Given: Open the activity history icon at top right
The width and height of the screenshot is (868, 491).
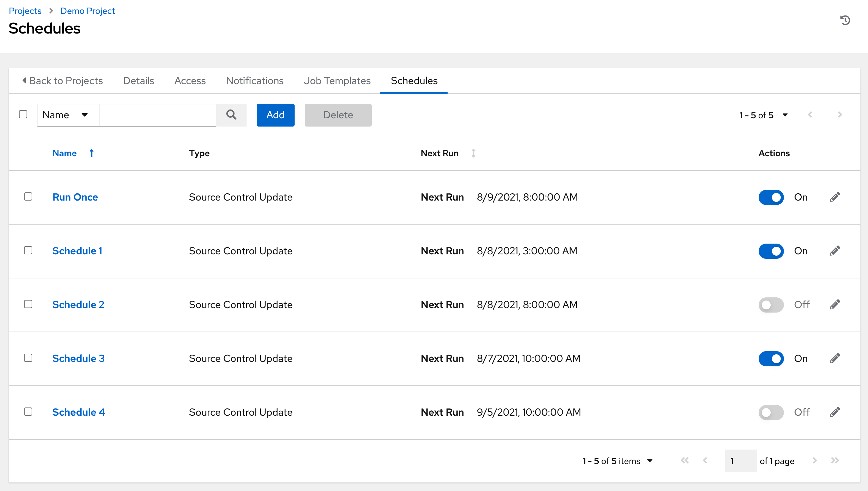Looking at the screenshot, I should 846,21.
